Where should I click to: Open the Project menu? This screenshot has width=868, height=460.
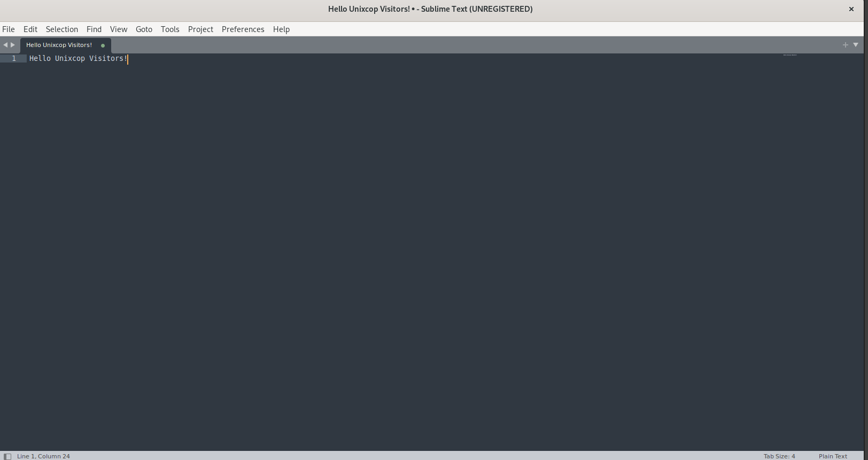pyautogui.click(x=200, y=29)
